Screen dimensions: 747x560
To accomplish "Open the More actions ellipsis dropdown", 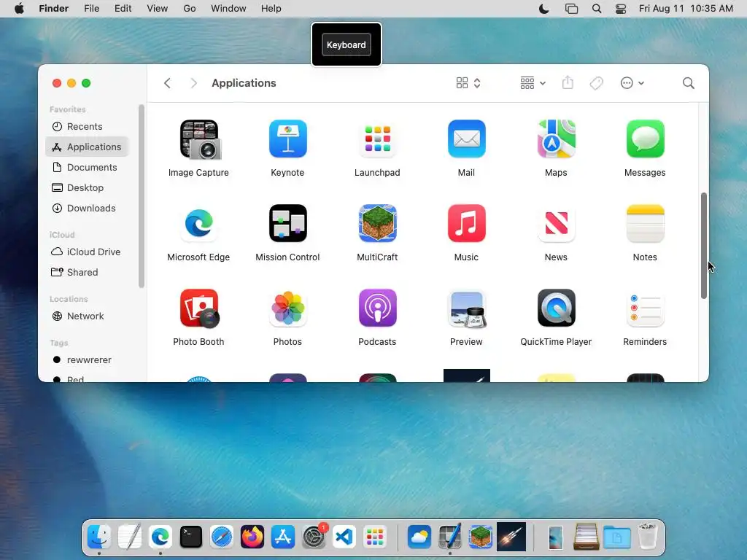I will [632, 83].
